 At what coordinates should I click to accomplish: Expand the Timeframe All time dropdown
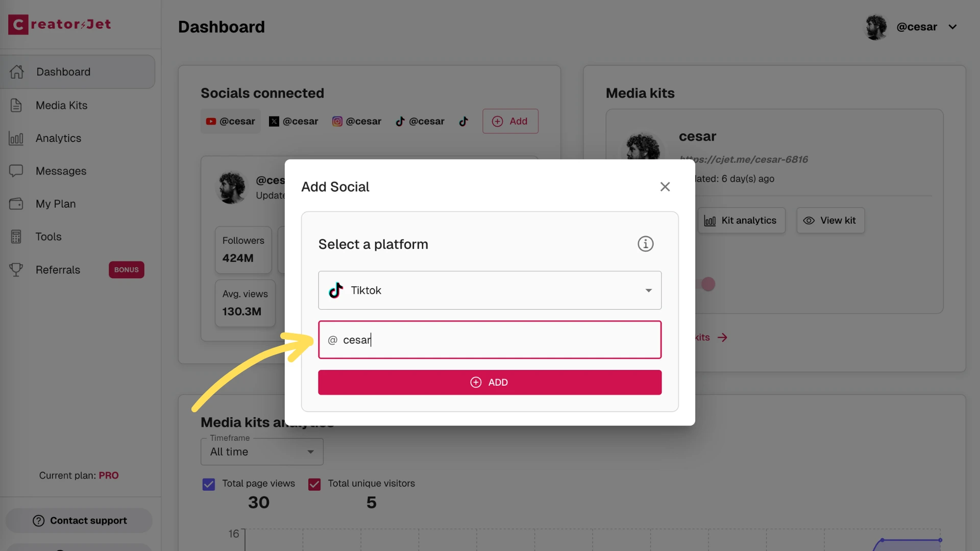tap(310, 452)
